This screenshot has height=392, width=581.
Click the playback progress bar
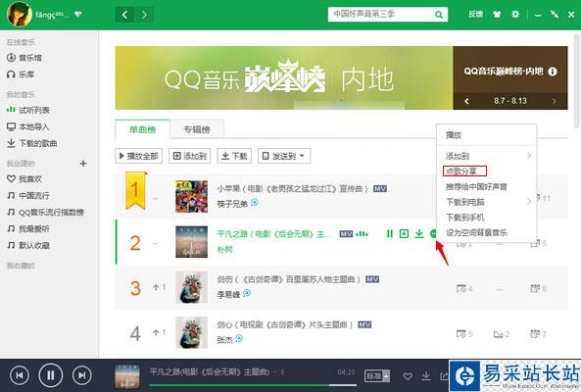pyautogui.click(x=253, y=385)
